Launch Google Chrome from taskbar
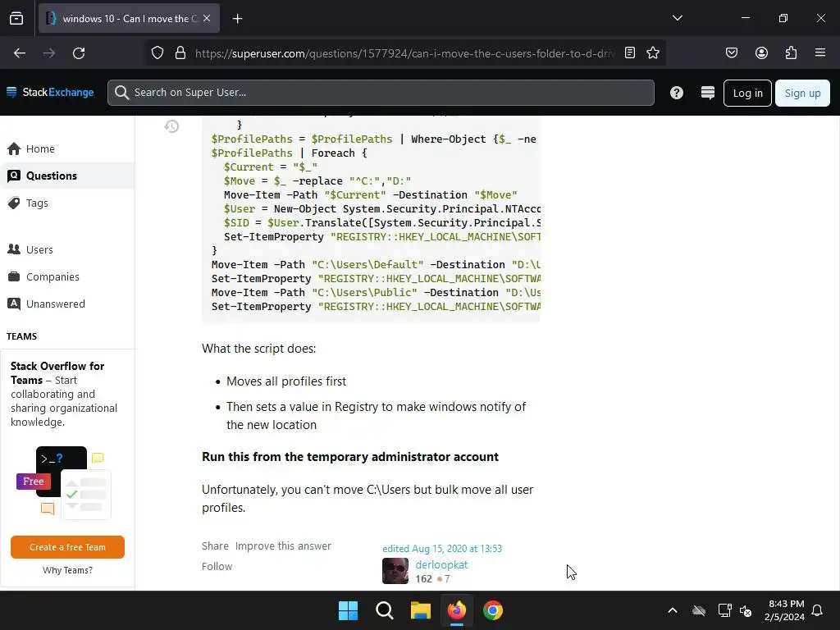Screen dimensions: 840x630 click(x=493, y=610)
